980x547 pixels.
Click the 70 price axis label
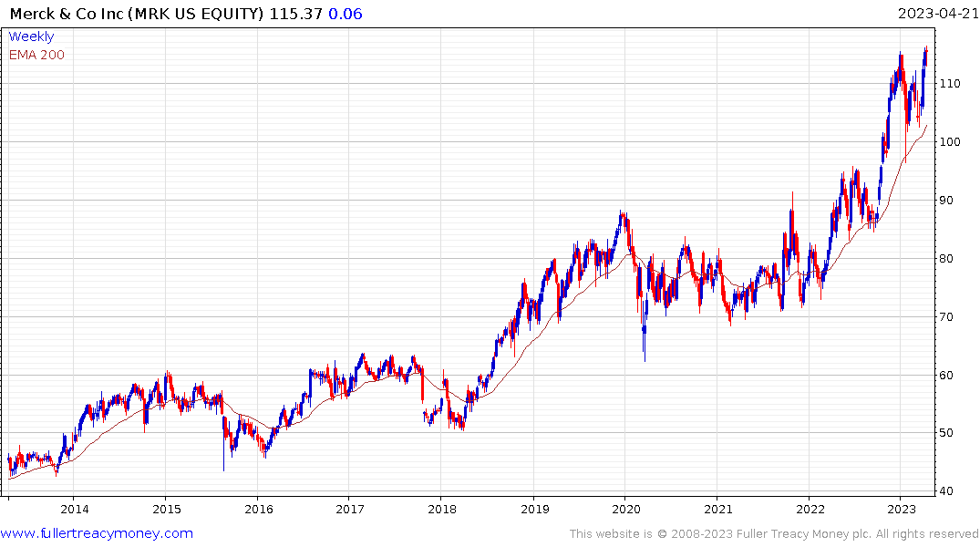coord(946,317)
